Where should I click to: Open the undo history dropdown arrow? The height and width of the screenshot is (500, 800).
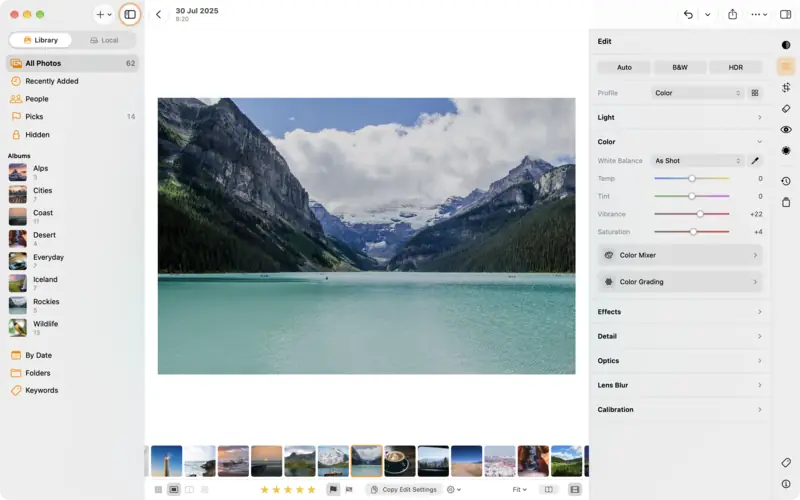[708, 14]
